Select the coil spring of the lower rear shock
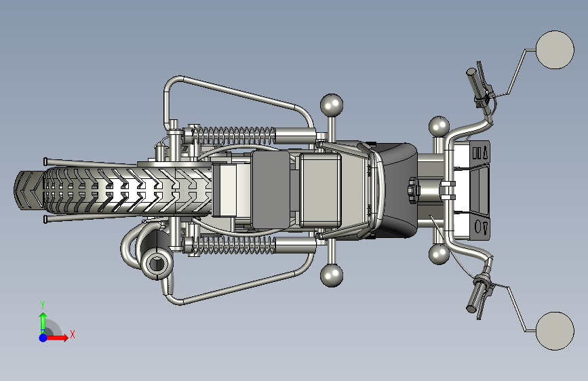This screenshot has height=381, width=588. (x=235, y=245)
